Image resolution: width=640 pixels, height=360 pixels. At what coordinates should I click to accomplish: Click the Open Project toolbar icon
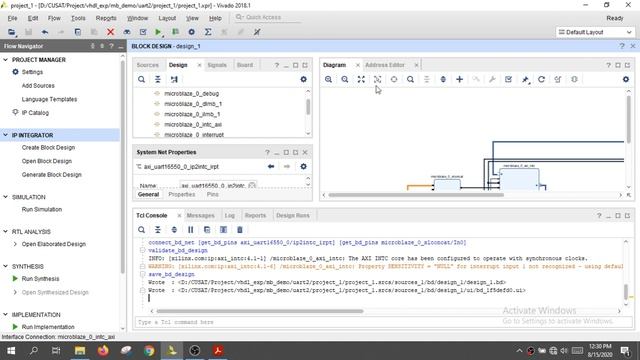click(x=11, y=32)
